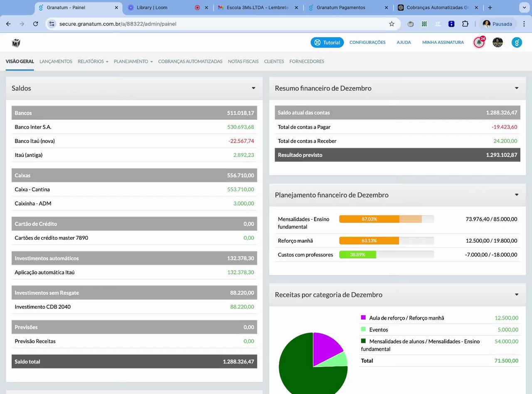This screenshot has width=532, height=394.
Task: Open site information icon in address bar
Action: 52,24
